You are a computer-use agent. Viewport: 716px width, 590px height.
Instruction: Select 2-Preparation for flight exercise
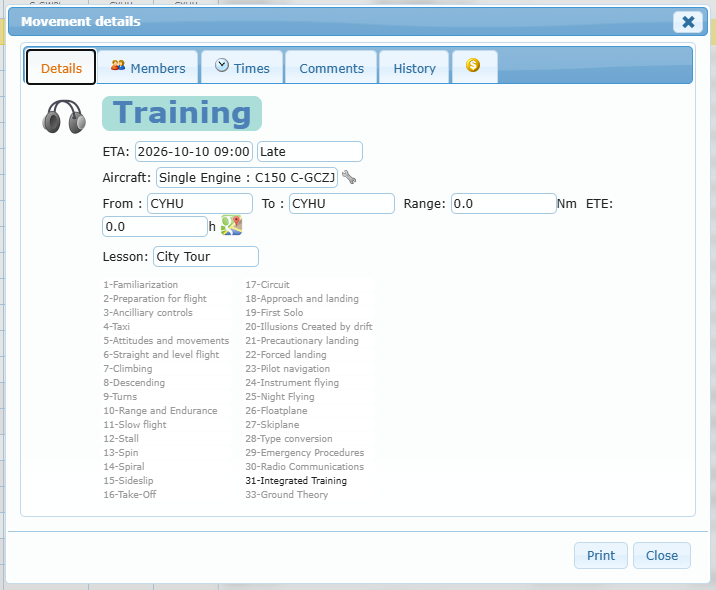click(x=155, y=299)
